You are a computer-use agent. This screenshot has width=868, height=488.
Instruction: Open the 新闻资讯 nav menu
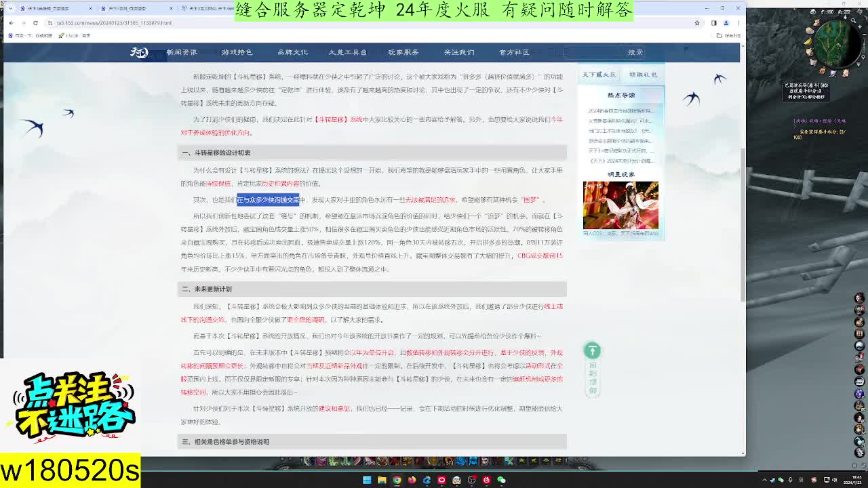(x=182, y=52)
